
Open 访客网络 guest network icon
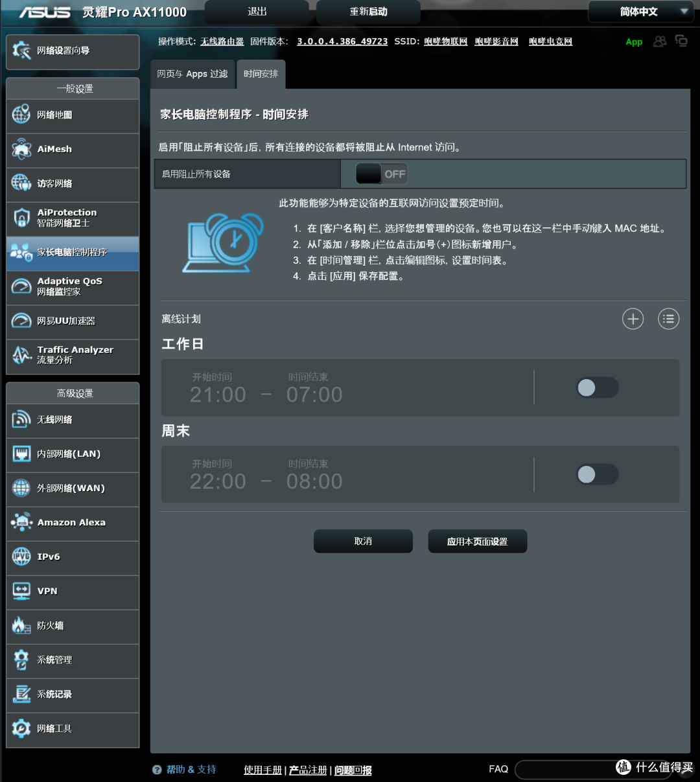(x=21, y=183)
